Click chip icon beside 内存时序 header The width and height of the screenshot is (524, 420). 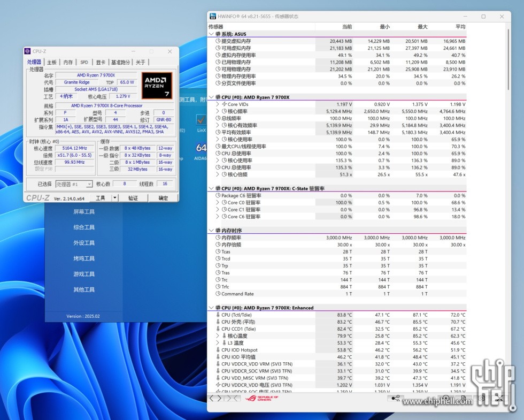(218, 231)
